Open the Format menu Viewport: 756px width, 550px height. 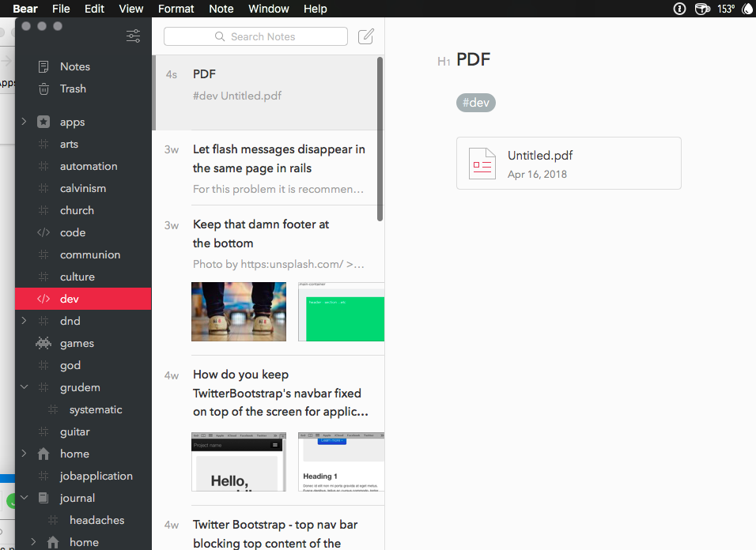(176, 9)
